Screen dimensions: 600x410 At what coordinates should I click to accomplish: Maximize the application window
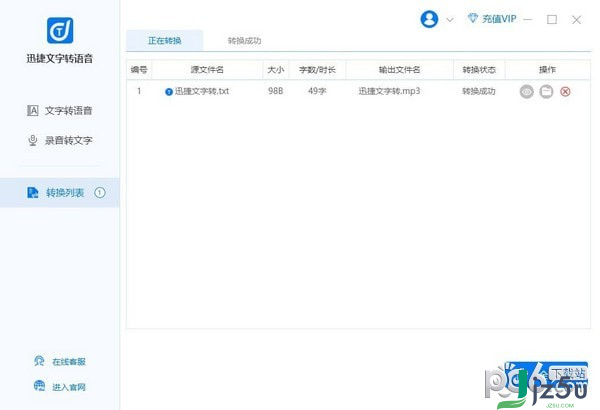pos(552,20)
